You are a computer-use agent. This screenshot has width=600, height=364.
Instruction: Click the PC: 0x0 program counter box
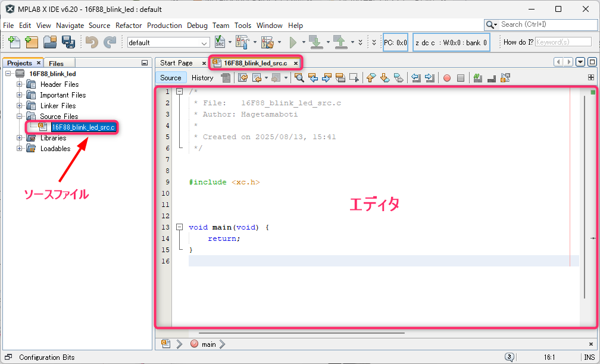click(396, 42)
